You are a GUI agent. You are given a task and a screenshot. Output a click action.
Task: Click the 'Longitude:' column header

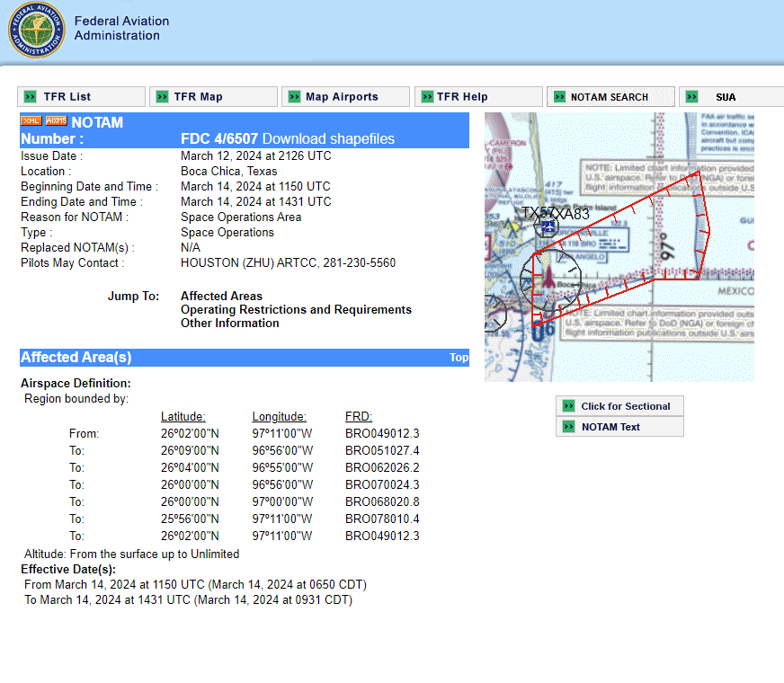point(279,416)
